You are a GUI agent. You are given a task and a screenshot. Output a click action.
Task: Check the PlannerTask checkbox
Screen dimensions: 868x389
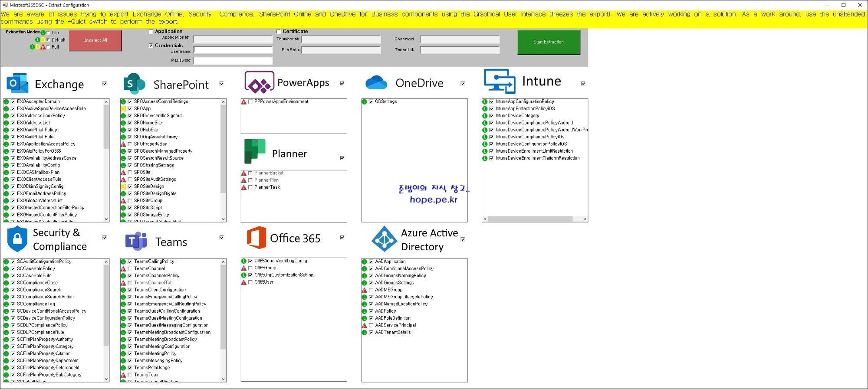point(250,187)
